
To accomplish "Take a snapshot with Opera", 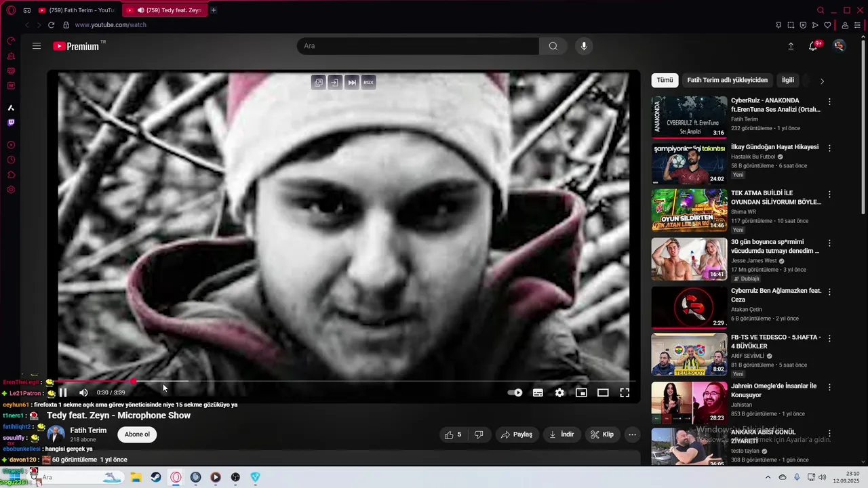I will click(x=791, y=25).
